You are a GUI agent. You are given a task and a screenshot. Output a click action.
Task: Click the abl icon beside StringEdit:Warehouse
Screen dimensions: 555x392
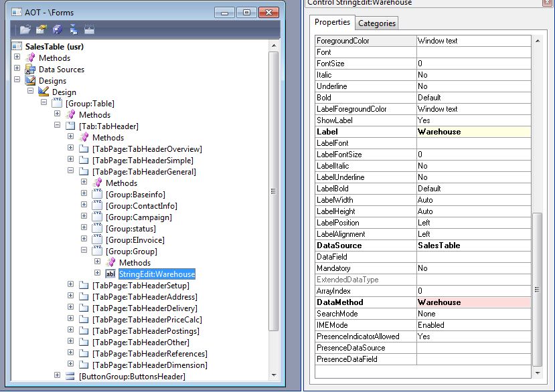pos(110,274)
